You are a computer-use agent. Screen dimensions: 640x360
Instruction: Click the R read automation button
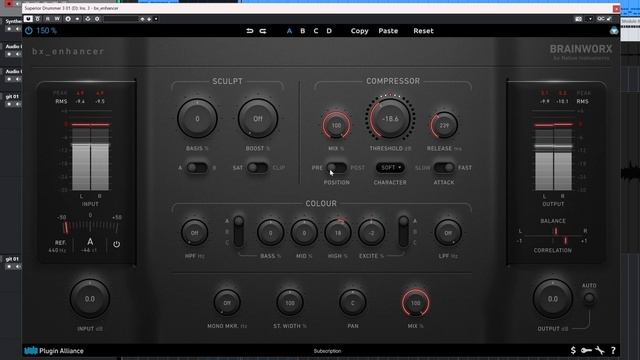pos(48,19)
